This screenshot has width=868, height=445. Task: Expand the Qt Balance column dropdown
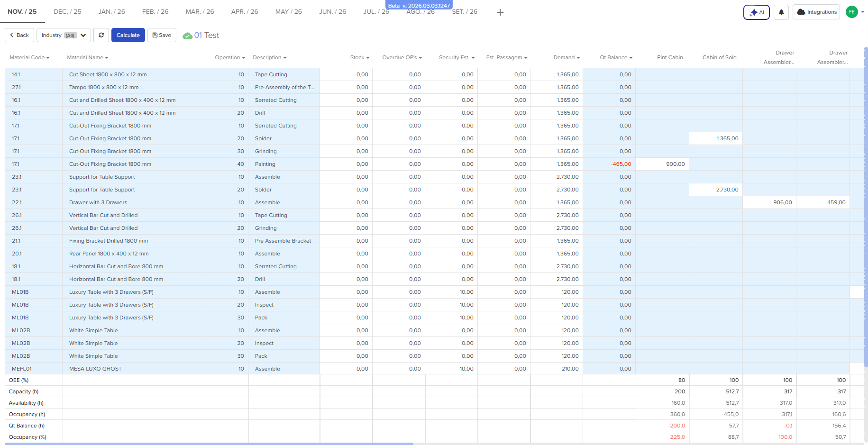click(616, 58)
